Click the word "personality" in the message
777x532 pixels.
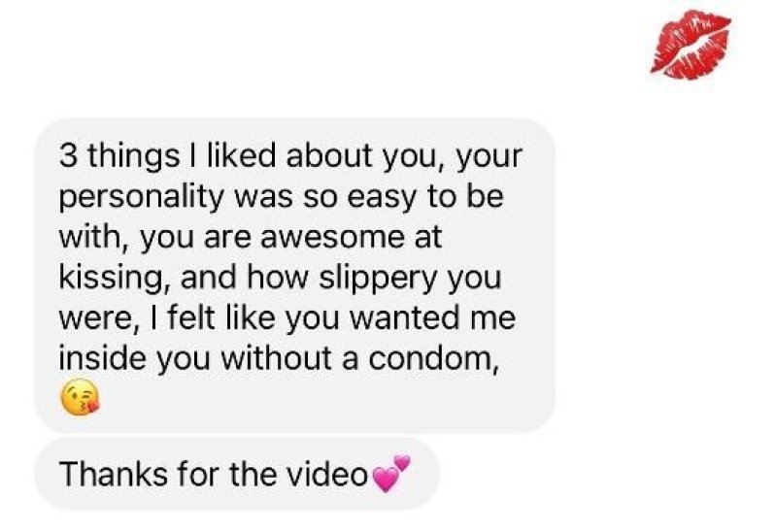[x=142, y=197]
